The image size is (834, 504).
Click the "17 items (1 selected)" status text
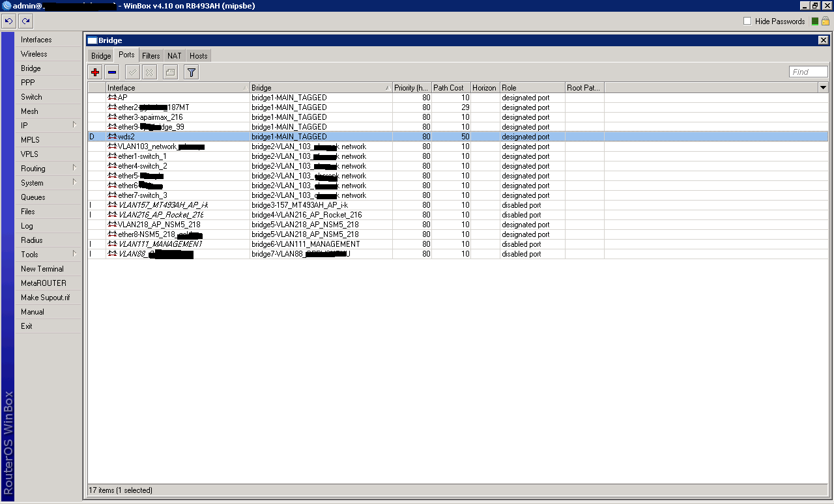click(121, 490)
